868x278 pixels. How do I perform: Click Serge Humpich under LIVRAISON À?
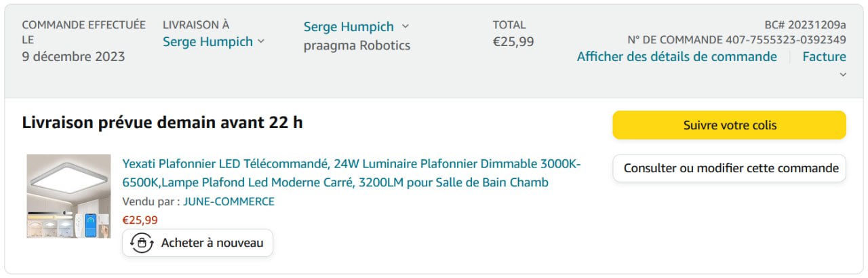208,41
